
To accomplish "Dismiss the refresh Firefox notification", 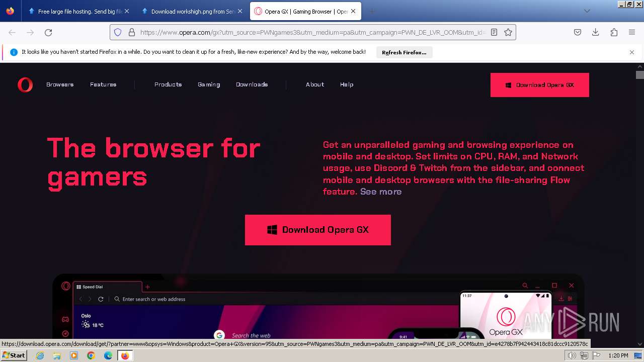I will pyautogui.click(x=632, y=52).
